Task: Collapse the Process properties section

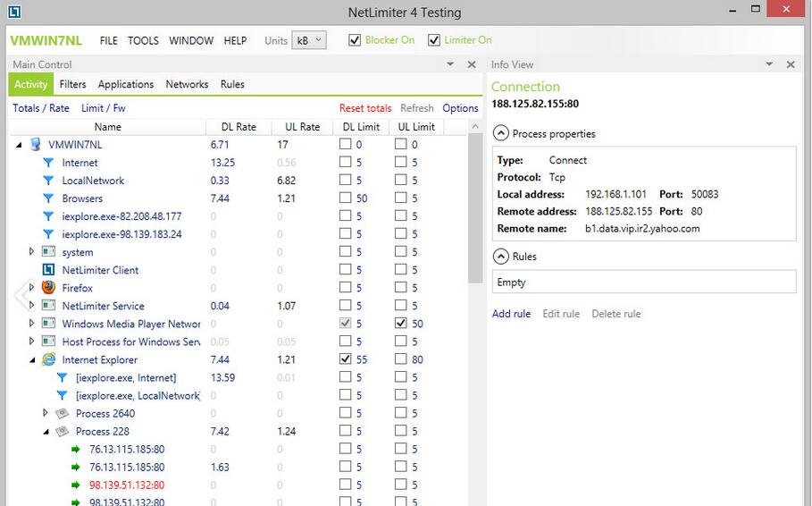Action: tap(500, 133)
